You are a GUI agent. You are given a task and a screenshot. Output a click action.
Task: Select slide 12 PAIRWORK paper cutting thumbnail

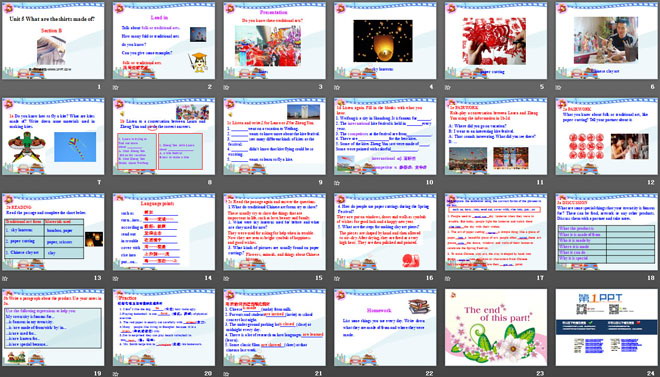tap(607, 136)
